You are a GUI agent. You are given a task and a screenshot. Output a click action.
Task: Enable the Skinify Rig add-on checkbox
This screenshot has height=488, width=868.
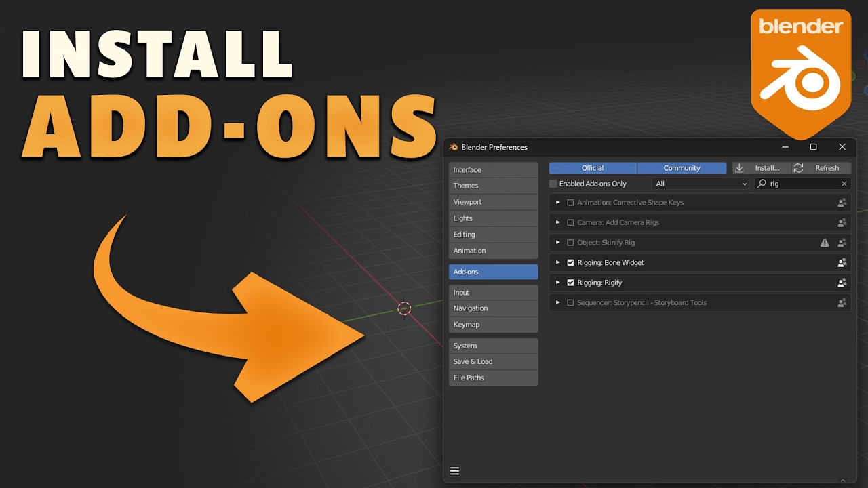click(570, 243)
